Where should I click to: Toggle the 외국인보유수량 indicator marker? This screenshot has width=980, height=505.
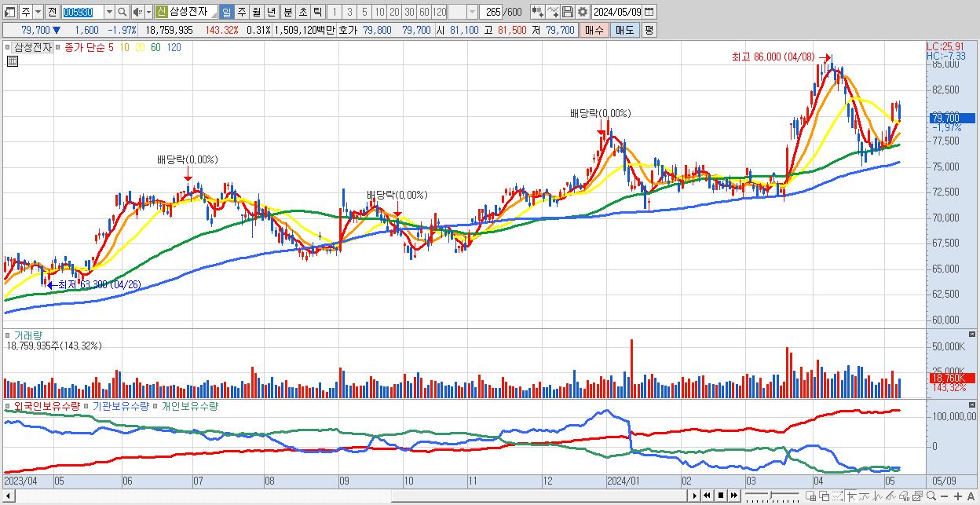[9, 406]
